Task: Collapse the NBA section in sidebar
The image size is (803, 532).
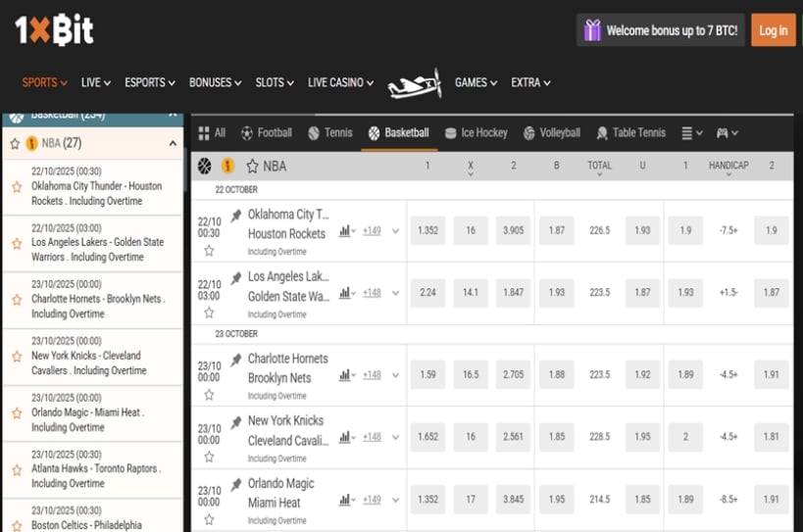Action: [174, 144]
